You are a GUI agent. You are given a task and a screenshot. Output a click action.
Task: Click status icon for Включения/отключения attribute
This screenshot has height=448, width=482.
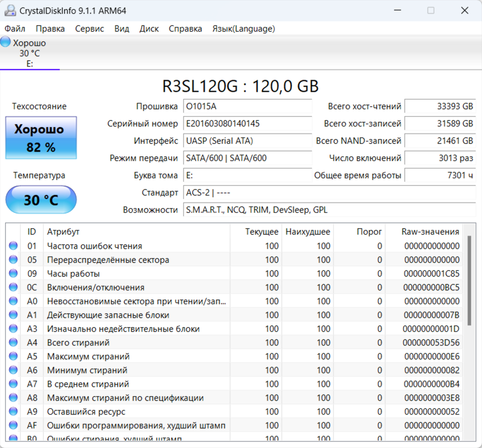pos(13,287)
